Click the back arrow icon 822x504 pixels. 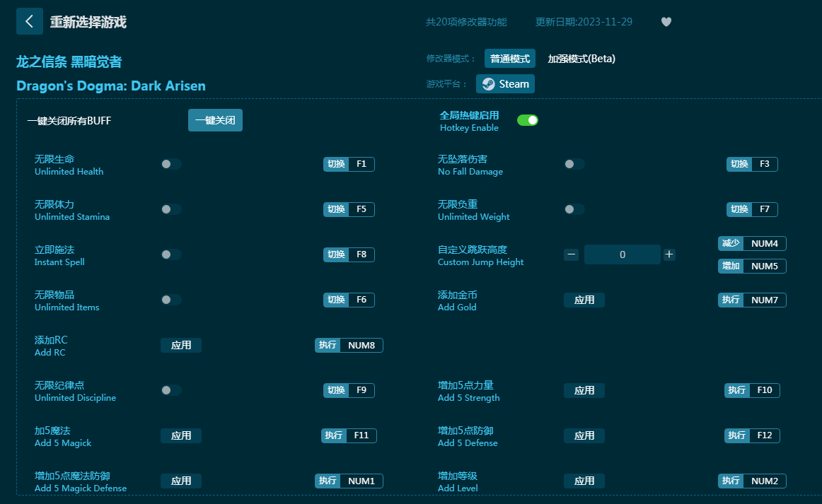click(x=30, y=21)
